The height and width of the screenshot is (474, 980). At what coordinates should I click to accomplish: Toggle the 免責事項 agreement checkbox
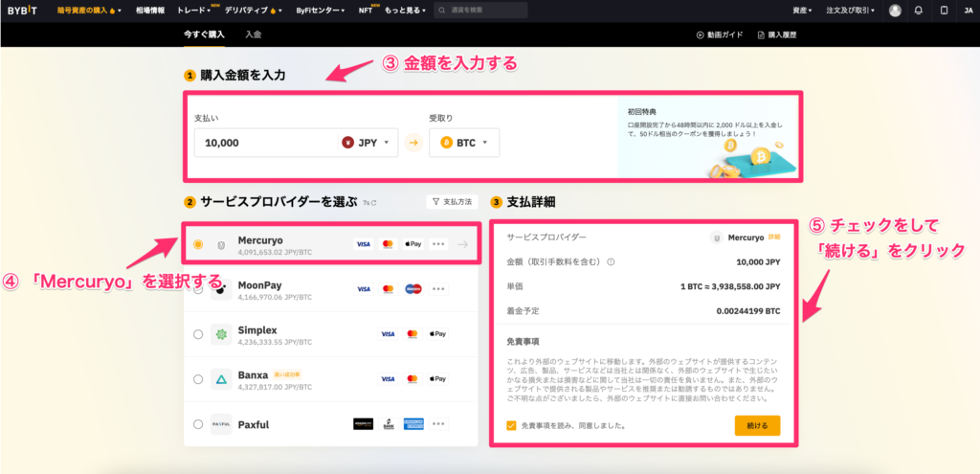tap(512, 425)
